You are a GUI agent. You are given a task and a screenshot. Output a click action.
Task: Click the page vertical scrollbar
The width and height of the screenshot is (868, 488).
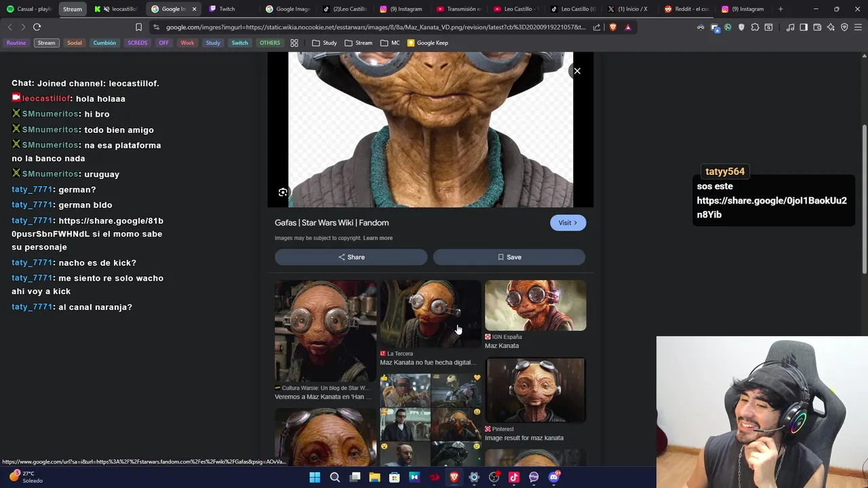click(864, 200)
